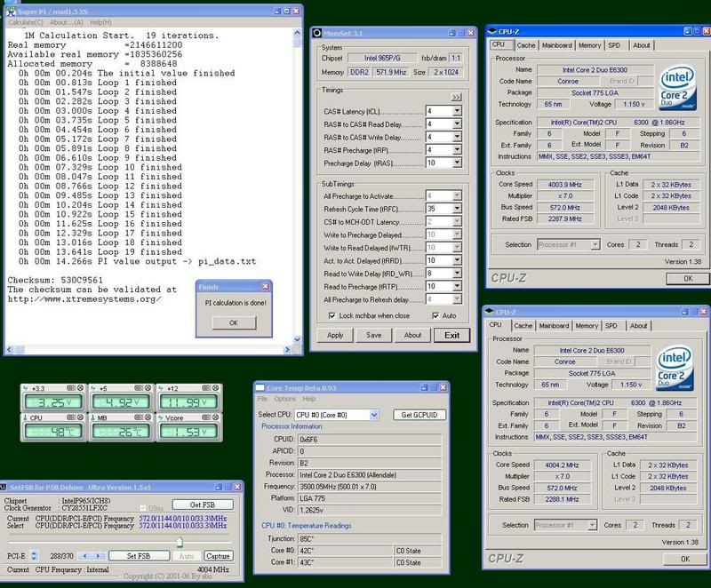Open the Help menu in Core Temp
The width and height of the screenshot is (711, 588).
point(309,399)
